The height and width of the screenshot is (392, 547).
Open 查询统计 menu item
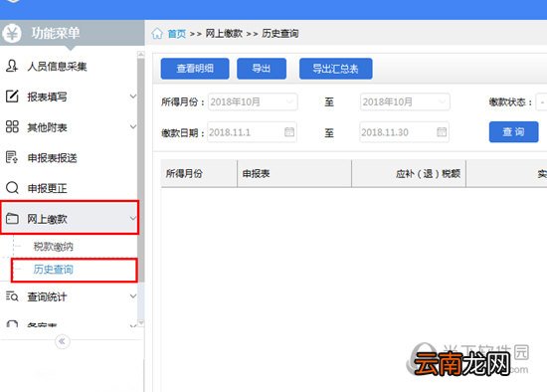[x=69, y=296]
